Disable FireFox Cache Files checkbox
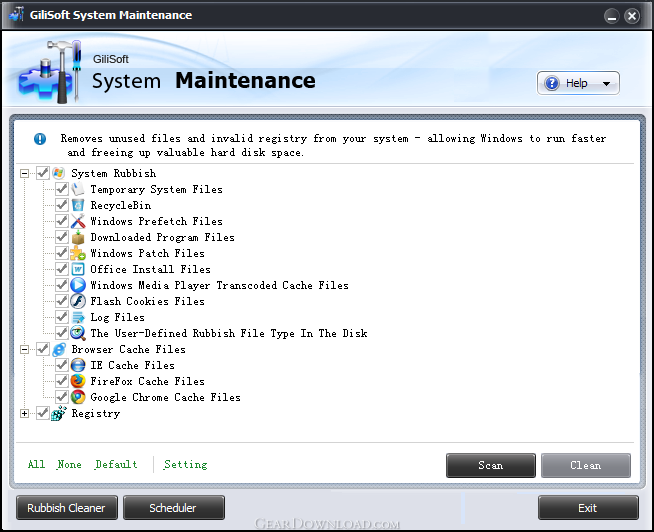654x532 pixels. click(x=62, y=381)
